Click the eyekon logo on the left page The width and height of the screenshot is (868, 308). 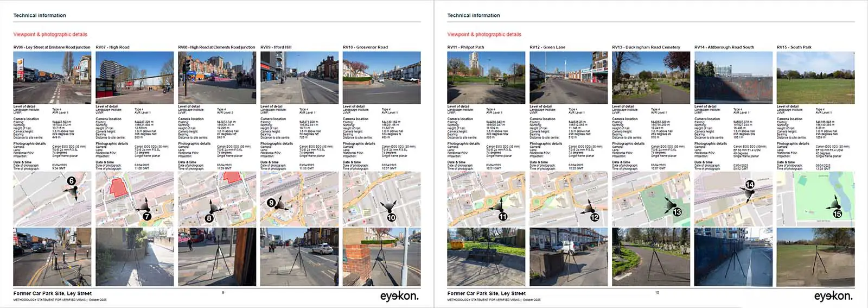click(x=399, y=296)
